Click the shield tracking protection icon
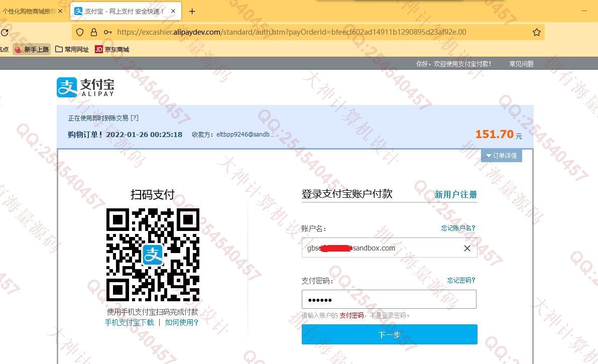The width and height of the screenshot is (598, 364). [x=80, y=32]
